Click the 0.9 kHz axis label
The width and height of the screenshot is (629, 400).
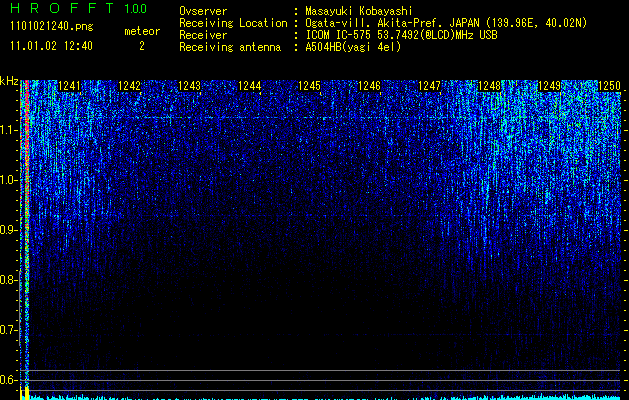point(8,230)
